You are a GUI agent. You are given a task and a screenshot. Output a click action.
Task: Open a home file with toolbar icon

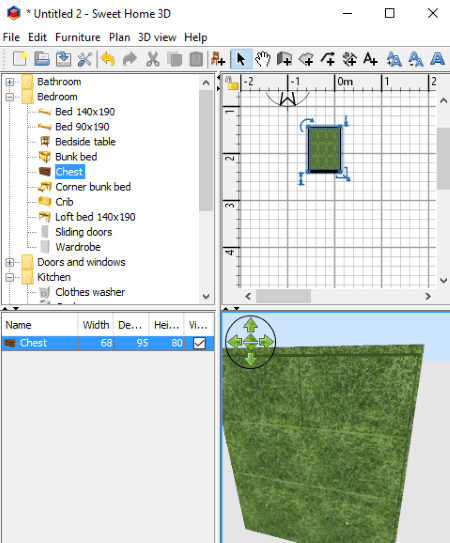point(42,59)
